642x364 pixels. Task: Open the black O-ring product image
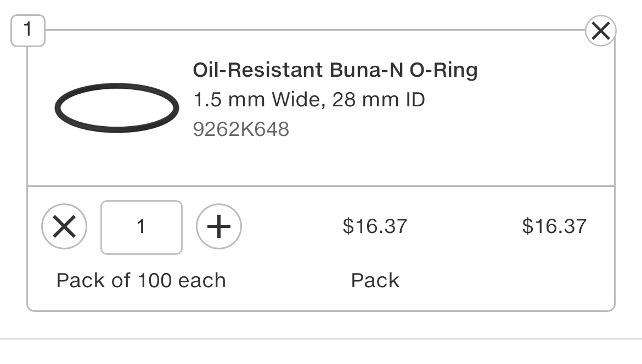tap(117, 108)
